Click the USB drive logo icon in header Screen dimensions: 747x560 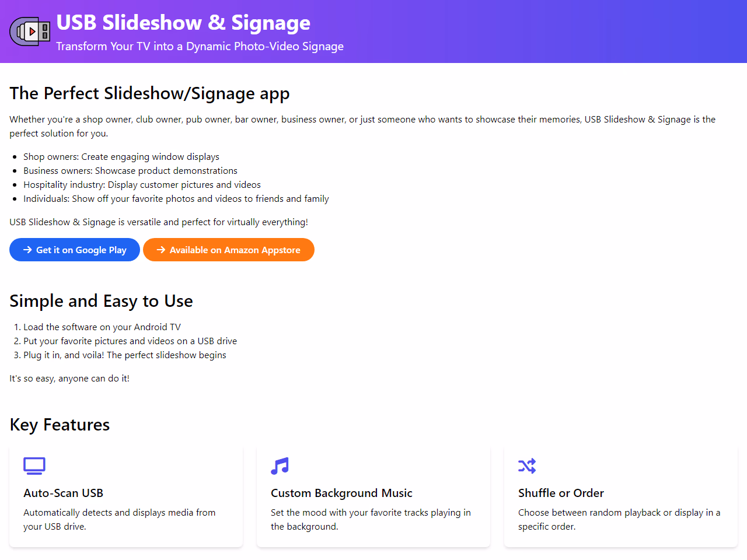coord(30,32)
